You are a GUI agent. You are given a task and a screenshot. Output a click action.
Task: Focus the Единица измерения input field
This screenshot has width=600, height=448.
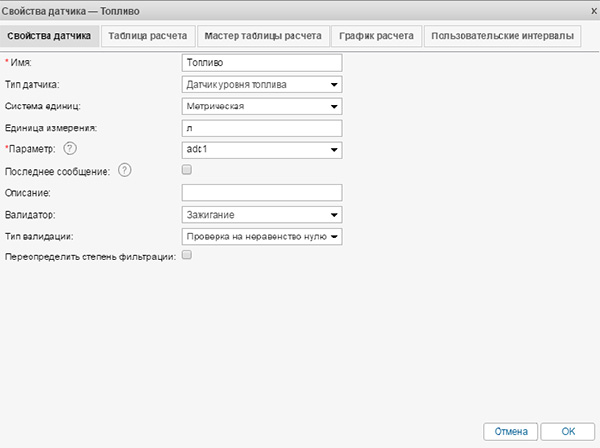pyautogui.click(x=262, y=128)
